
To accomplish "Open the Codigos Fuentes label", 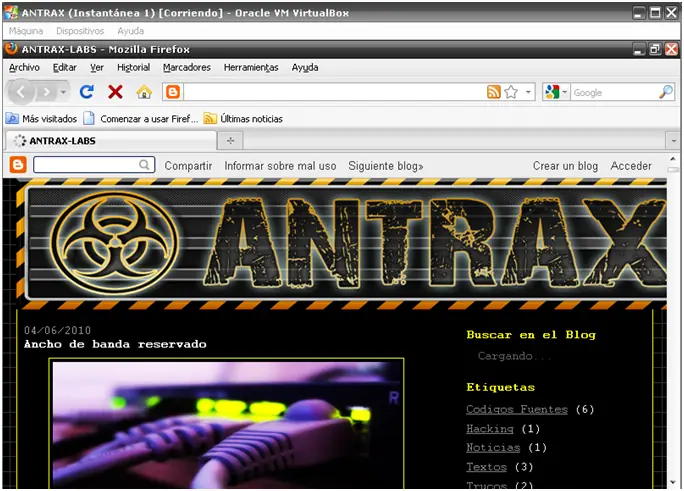I will pos(517,409).
